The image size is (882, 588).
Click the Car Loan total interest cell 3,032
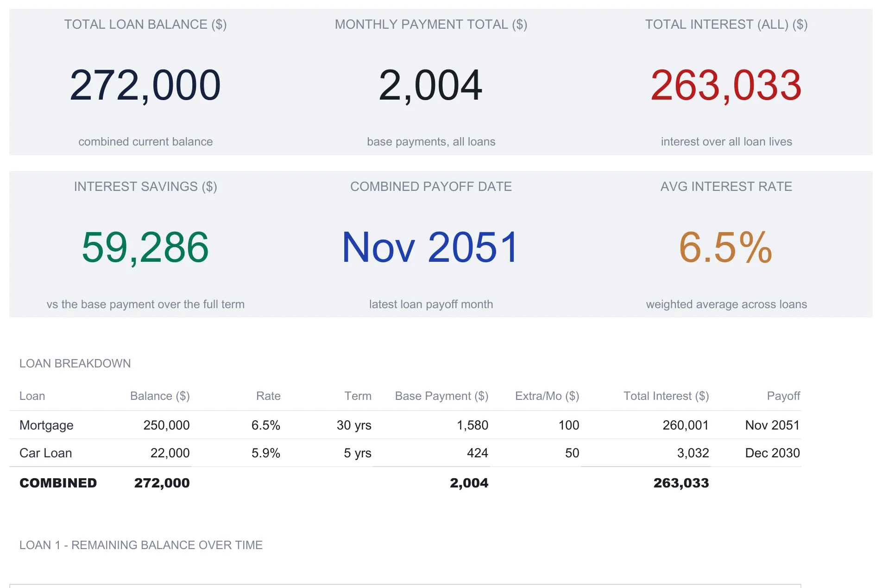[693, 453]
